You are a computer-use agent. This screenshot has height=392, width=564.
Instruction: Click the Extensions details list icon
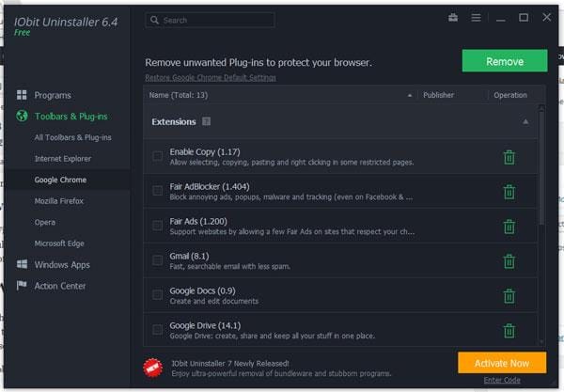[206, 121]
